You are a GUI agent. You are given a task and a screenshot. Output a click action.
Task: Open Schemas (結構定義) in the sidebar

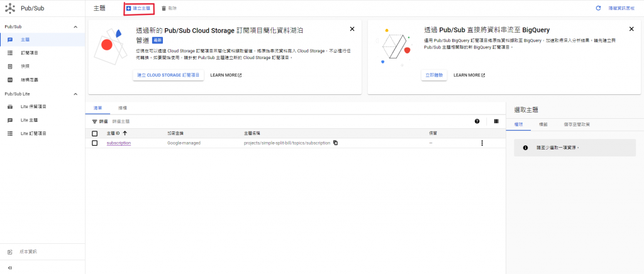click(42, 80)
